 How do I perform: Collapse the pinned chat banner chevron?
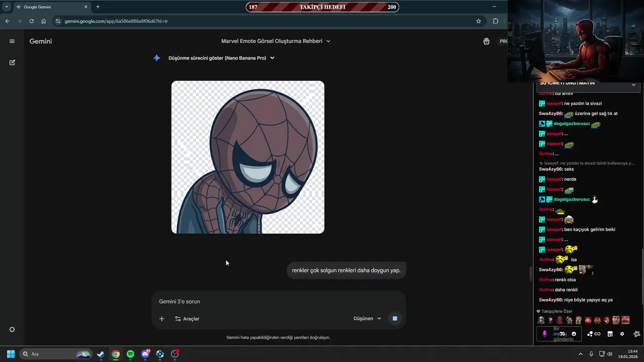tap(633, 84)
